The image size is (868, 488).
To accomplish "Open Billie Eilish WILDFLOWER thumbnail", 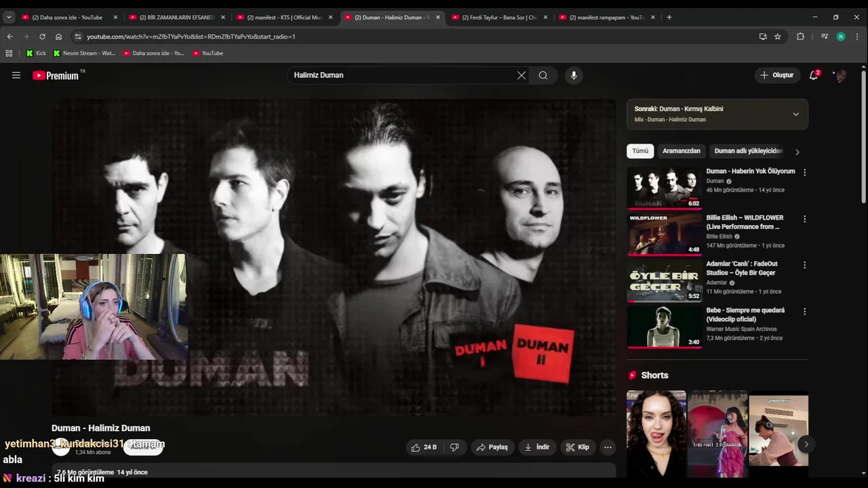I will pos(664,235).
